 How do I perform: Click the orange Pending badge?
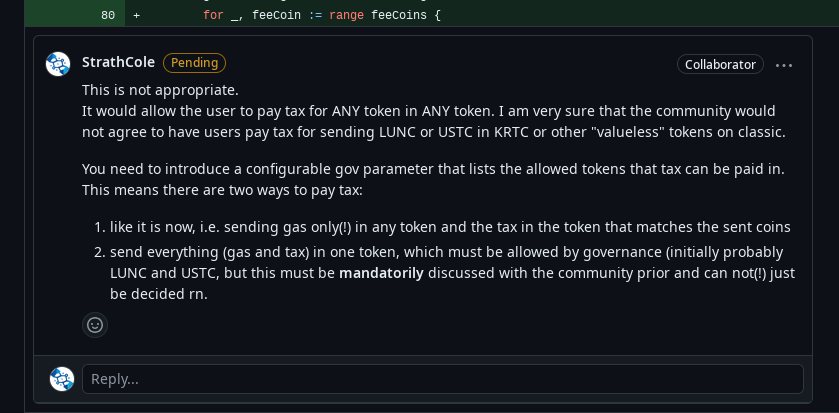tap(194, 63)
